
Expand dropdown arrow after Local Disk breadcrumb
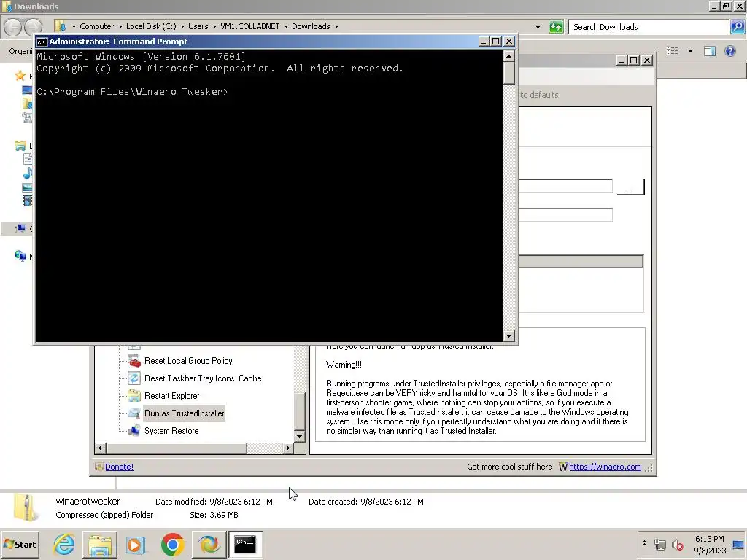pos(182,27)
